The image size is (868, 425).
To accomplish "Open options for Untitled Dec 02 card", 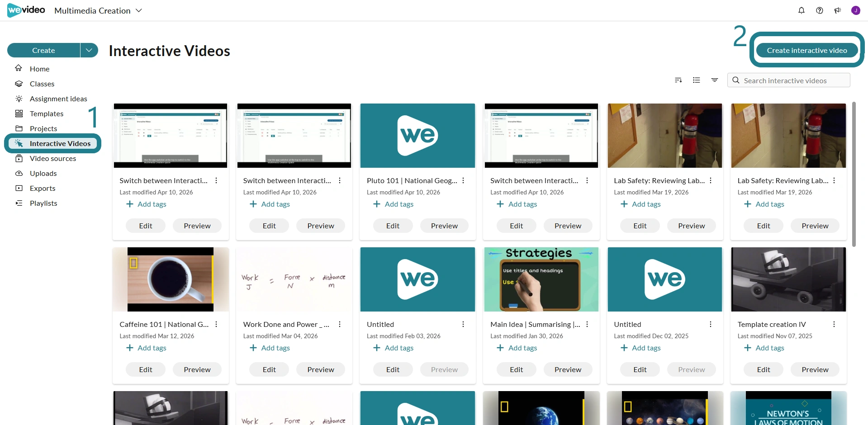I will tap(711, 324).
